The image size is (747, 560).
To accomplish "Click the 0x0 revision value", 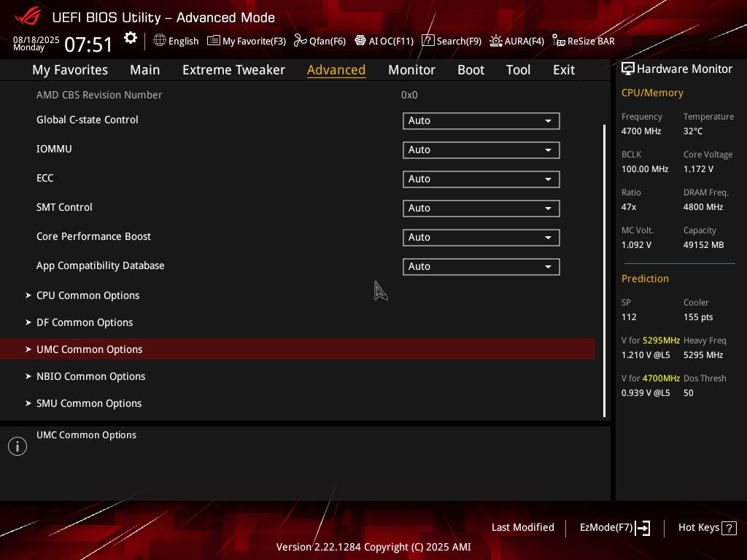I will (409, 96).
